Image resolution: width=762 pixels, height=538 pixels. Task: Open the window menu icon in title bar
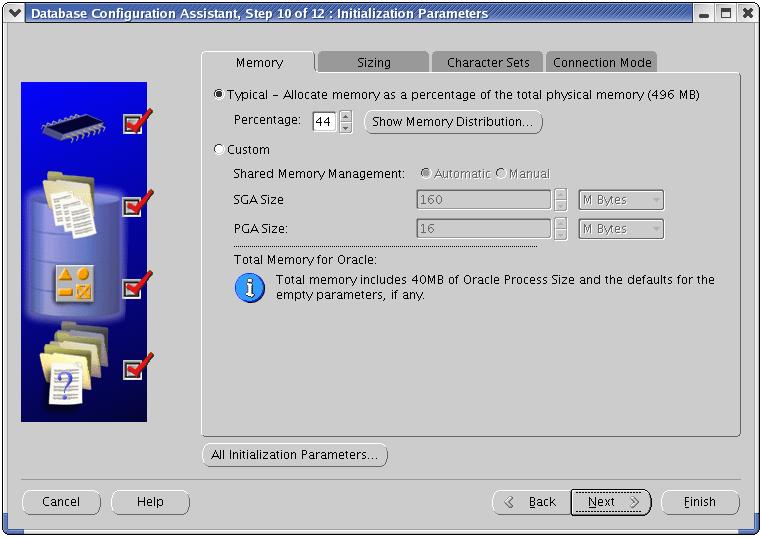coord(14,14)
